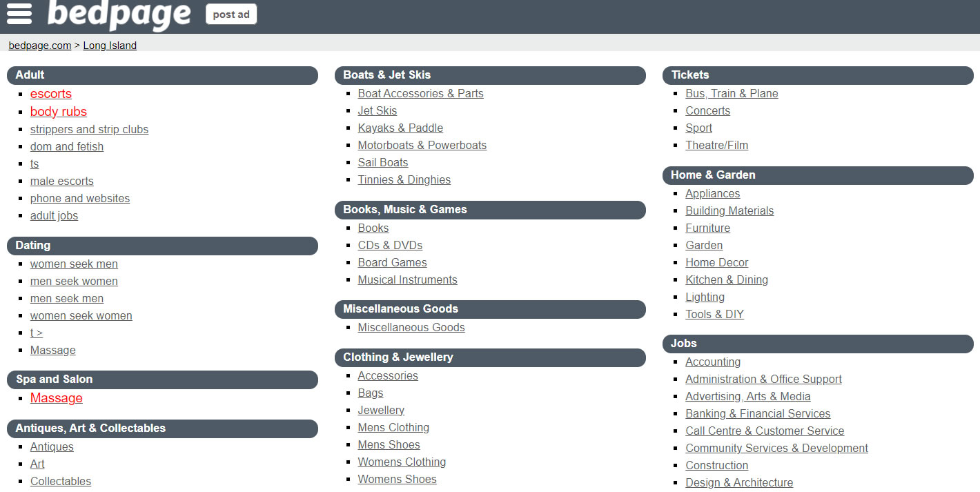The image size is (980, 492).
Task: Click the post ad button
Action: pyautogui.click(x=231, y=14)
